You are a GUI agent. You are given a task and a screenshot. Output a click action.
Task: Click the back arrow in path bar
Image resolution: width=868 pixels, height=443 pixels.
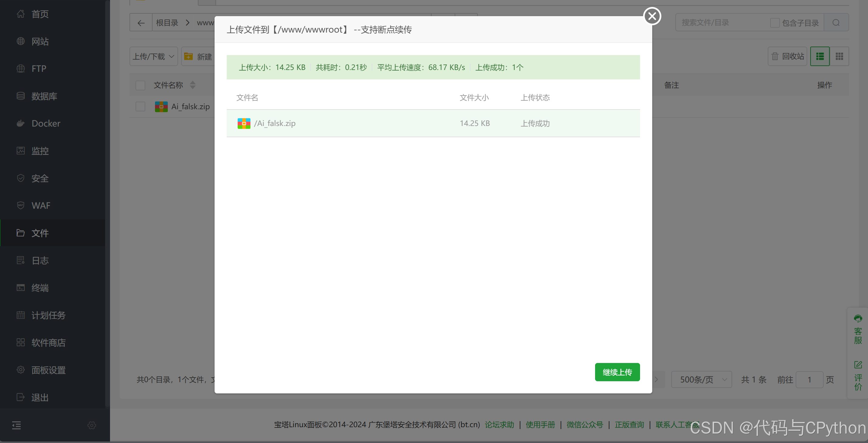coord(141,23)
